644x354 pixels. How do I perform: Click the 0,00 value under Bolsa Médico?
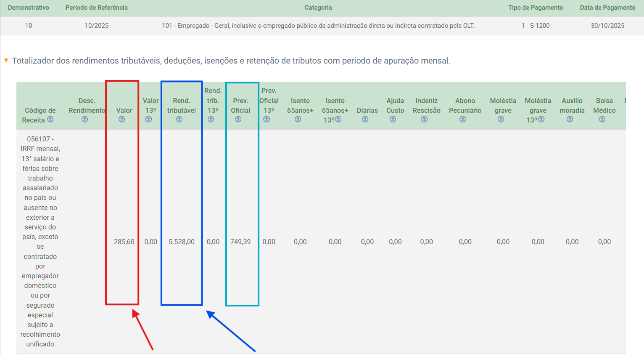(x=604, y=242)
